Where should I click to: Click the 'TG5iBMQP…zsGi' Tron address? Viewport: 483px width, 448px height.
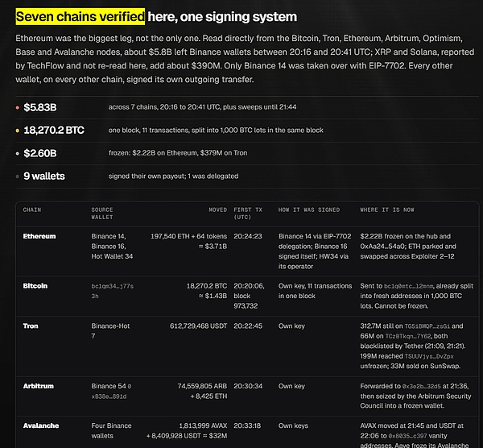click(427, 326)
